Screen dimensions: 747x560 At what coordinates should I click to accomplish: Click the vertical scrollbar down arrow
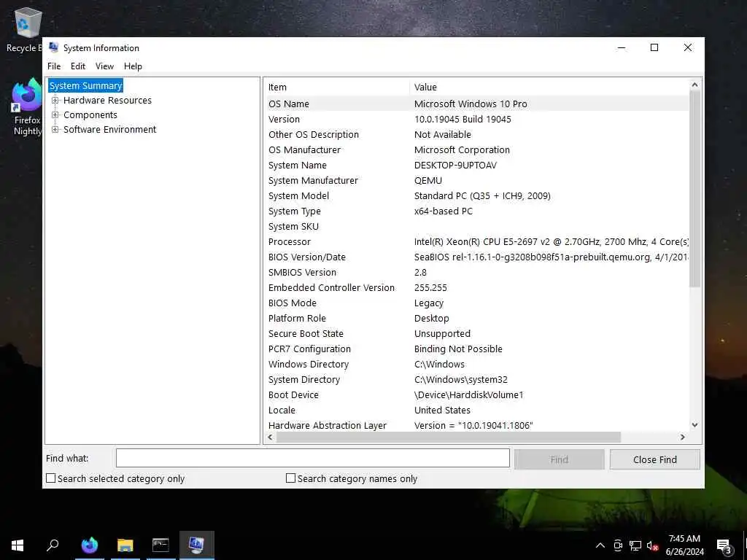point(694,425)
